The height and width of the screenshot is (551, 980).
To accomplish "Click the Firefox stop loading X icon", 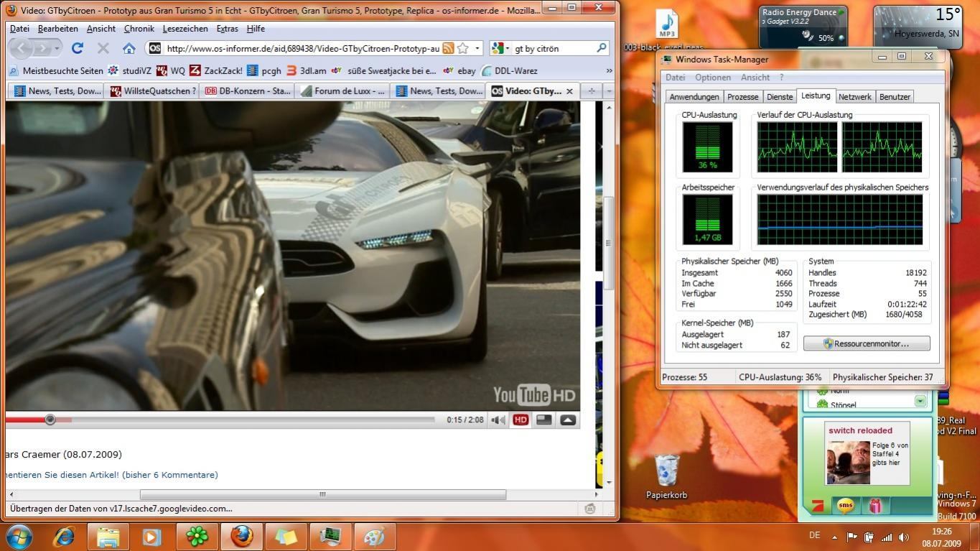I will tap(103, 48).
